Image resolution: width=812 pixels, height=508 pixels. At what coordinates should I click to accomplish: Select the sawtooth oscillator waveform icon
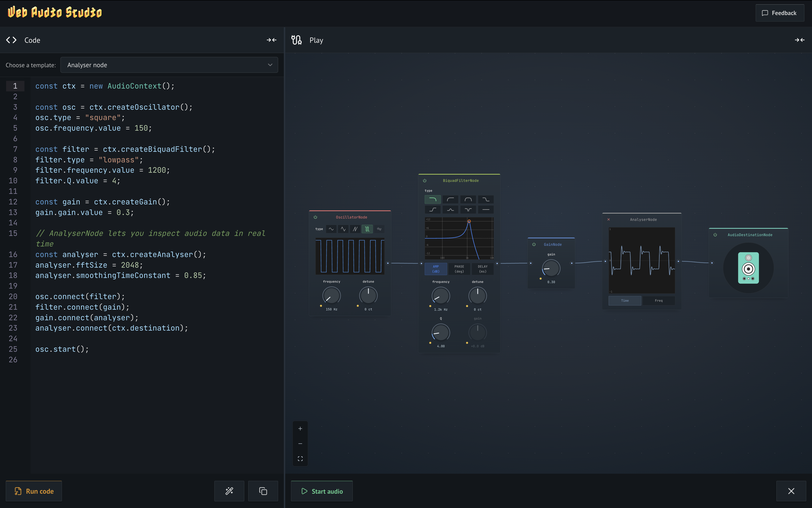pos(355,229)
